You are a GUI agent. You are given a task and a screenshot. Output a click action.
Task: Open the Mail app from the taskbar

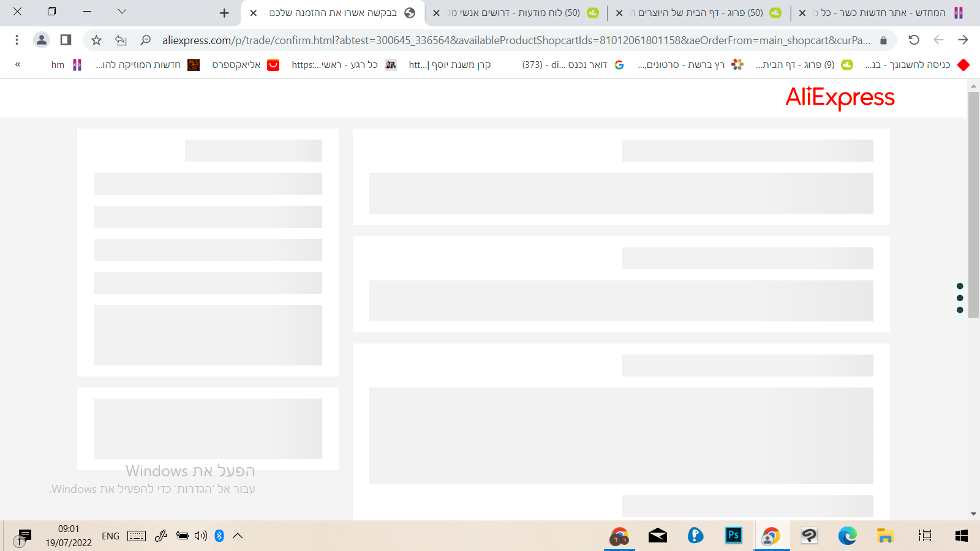(x=658, y=536)
